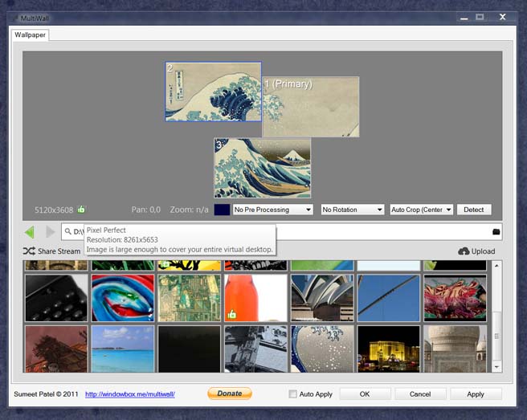Select the red bottle thumbnail
527x420 pixels.
click(255, 298)
